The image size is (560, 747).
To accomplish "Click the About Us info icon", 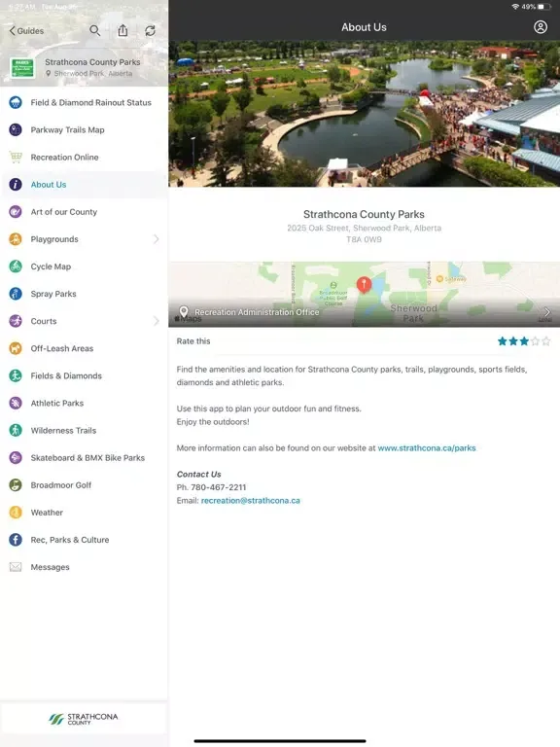I will tap(16, 185).
